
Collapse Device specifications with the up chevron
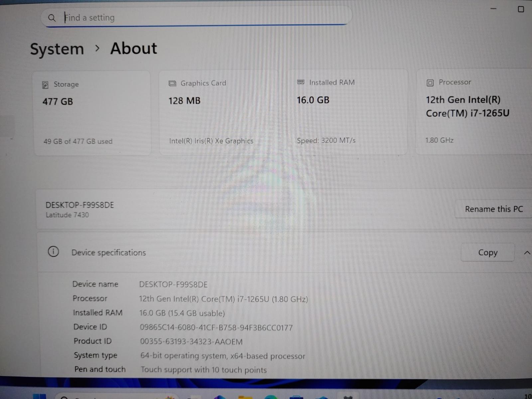pyautogui.click(x=527, y=253)
